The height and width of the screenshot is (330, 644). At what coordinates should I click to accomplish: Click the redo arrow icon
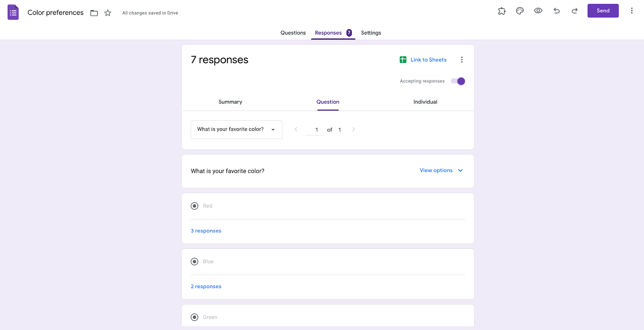pyautogui.click(x=575, y=11)
